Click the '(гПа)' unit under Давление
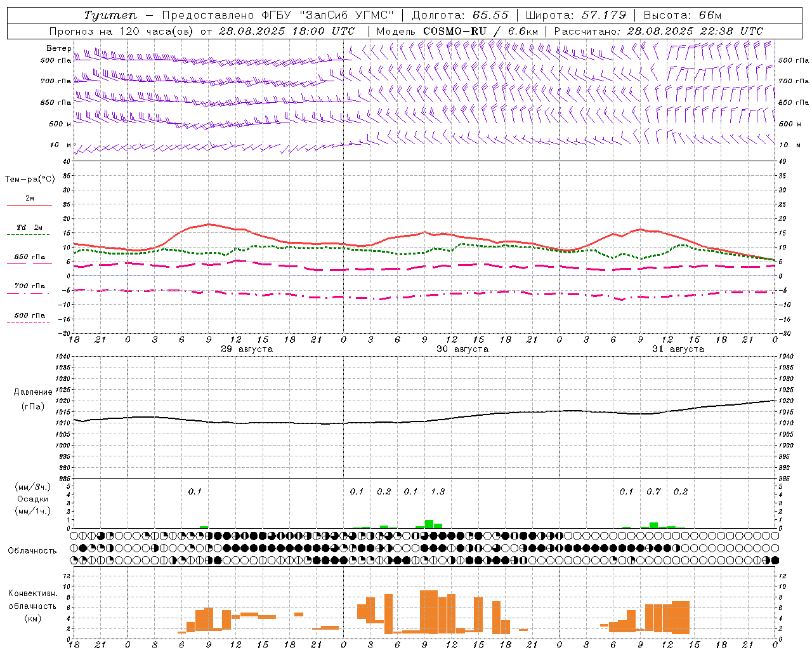Viewport: 812px width, 650px height. [33, 407]
